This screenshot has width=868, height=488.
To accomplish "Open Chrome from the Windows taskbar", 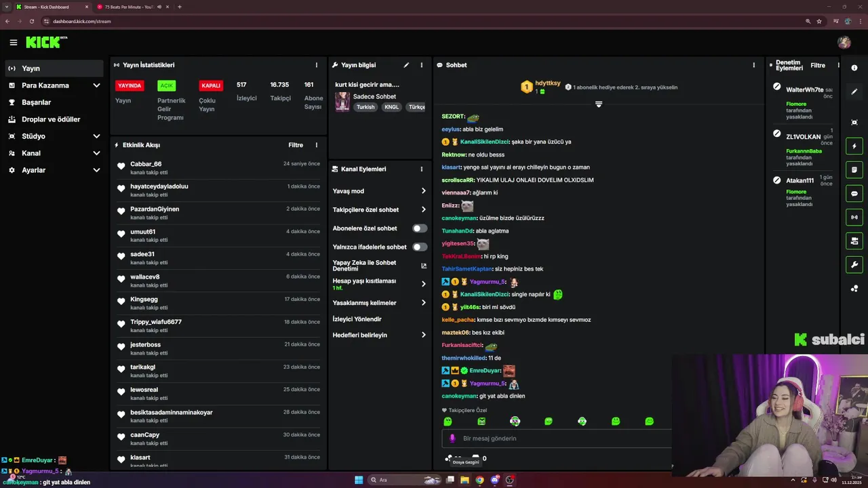I will point(479,480).
